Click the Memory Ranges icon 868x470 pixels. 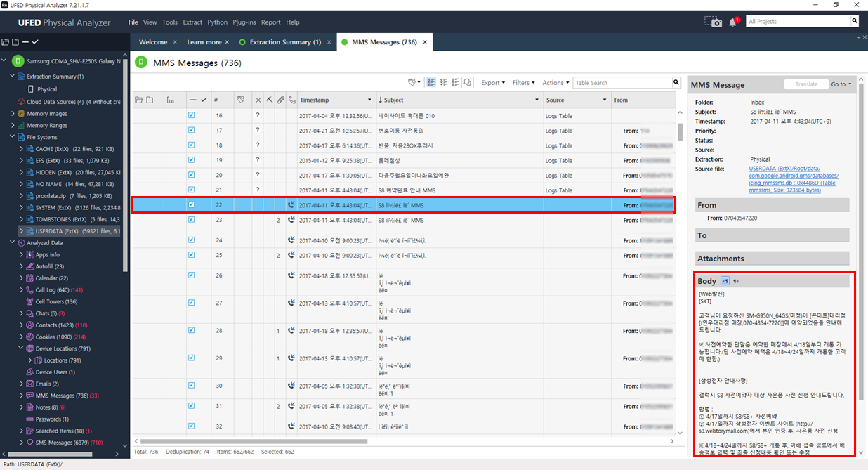pos(21,126)
